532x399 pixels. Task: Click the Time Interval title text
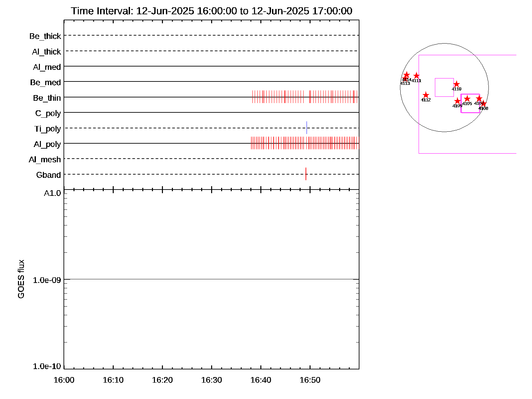(211, 11)
